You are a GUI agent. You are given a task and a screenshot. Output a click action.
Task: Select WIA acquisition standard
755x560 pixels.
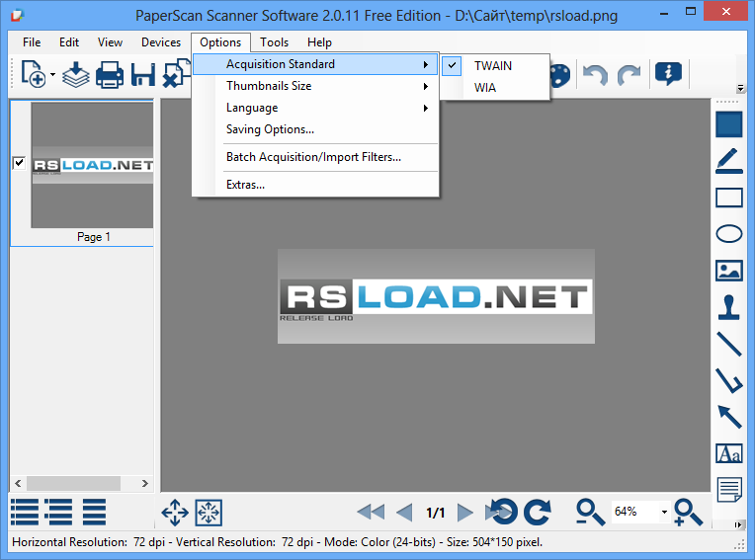pos(495,88)
